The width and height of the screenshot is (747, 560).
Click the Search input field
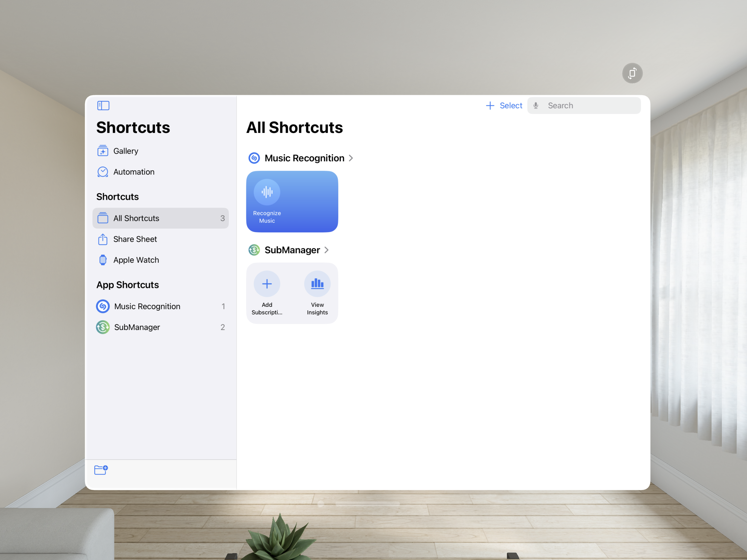tap(584, 106)
